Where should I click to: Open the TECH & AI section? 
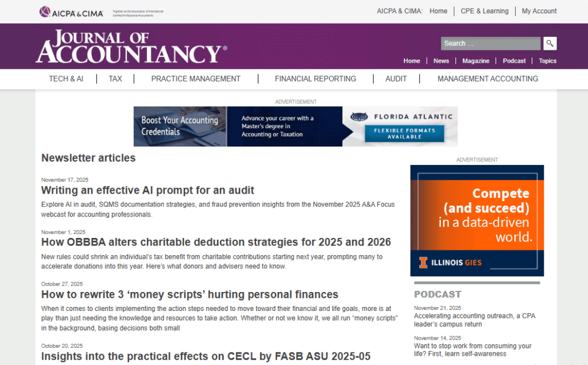point(66,79)
